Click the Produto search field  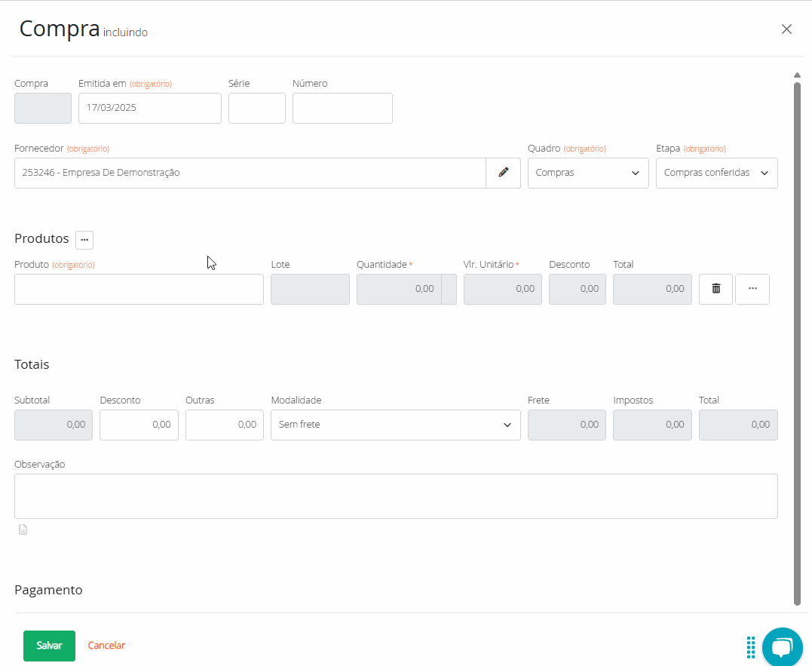pos(139,289)
